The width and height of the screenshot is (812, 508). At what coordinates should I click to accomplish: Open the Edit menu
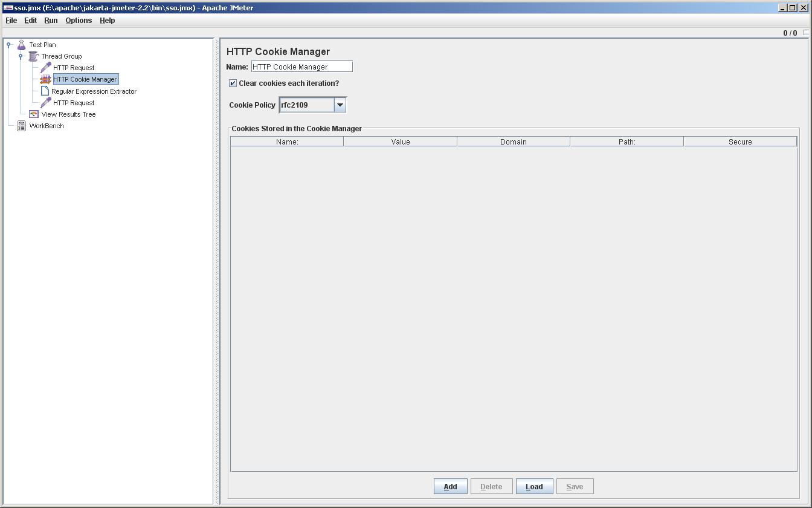[30, 21]
